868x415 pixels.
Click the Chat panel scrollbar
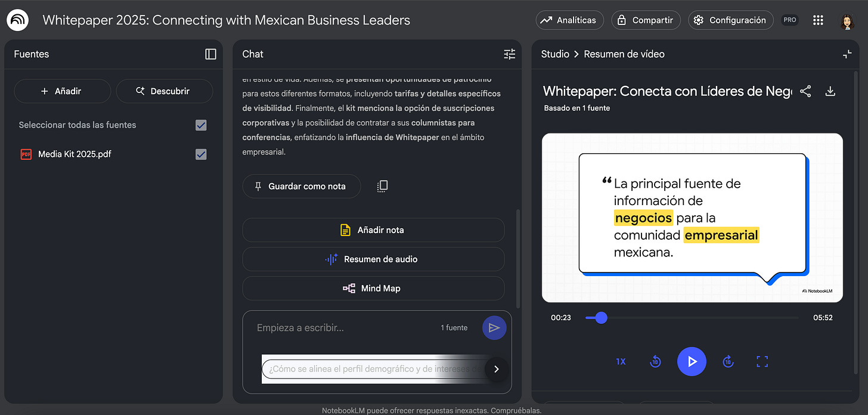tap(517, 258)
